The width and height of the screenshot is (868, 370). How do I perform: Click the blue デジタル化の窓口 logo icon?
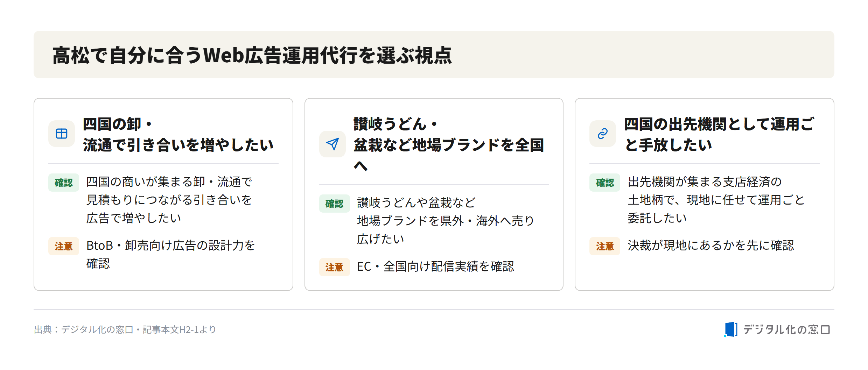coord(731,329)
